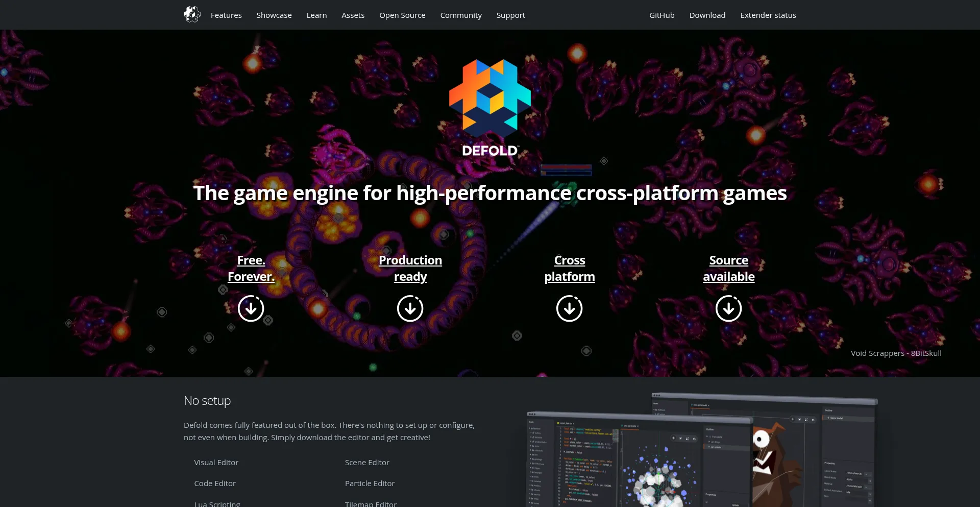Open the Support navigation item
The width and height of the screenshot is (980, 507).
click(x=510, y=15)
